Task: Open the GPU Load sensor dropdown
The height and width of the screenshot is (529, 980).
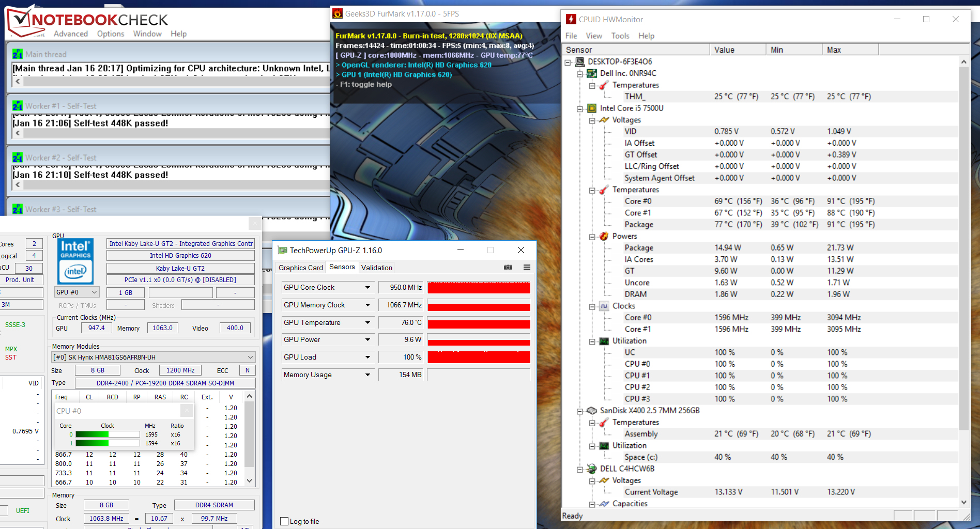Action: pos(368,357)
